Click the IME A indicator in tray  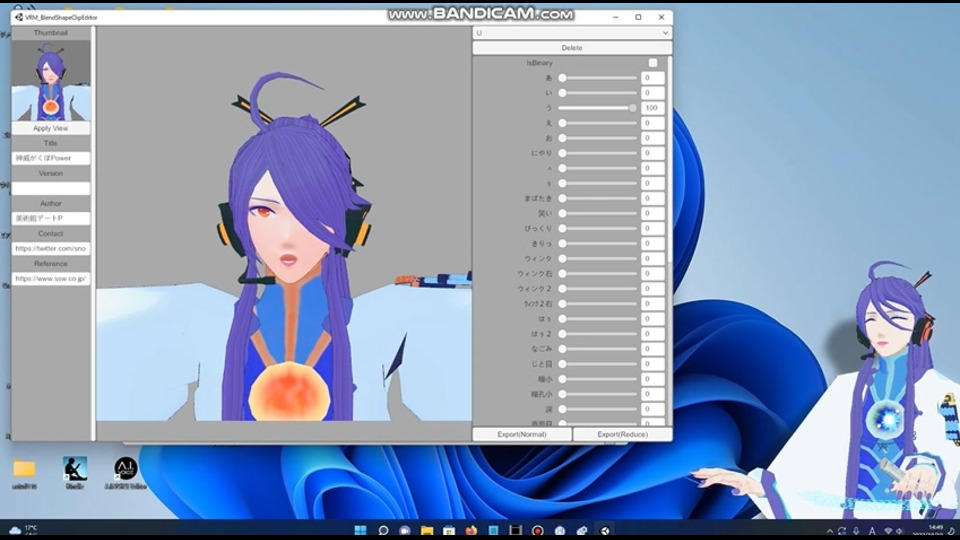872,531
